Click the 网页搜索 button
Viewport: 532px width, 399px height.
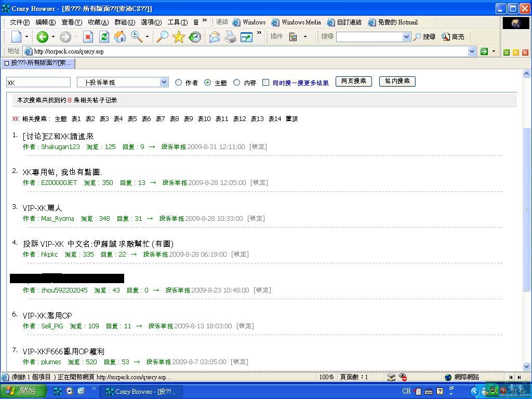pos(354,82)
